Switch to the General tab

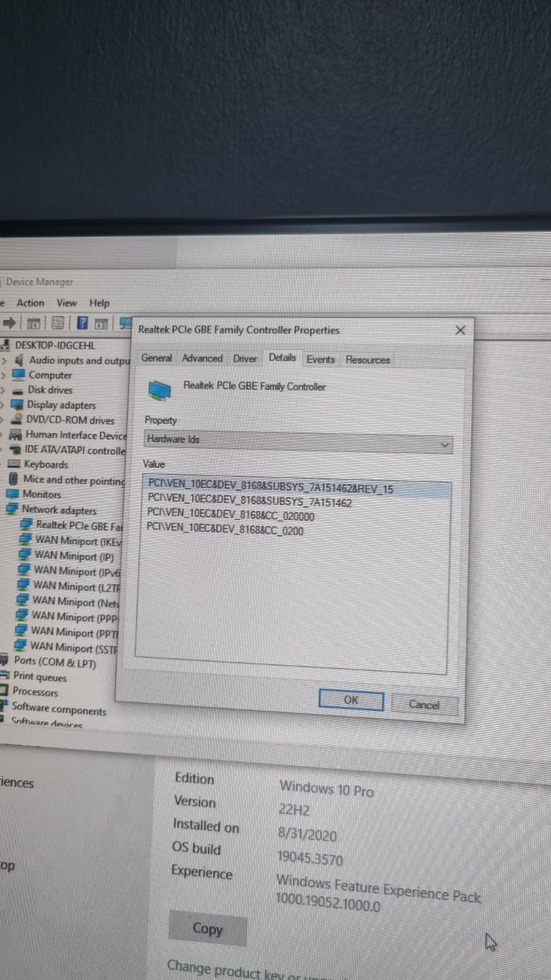(156, 358)
